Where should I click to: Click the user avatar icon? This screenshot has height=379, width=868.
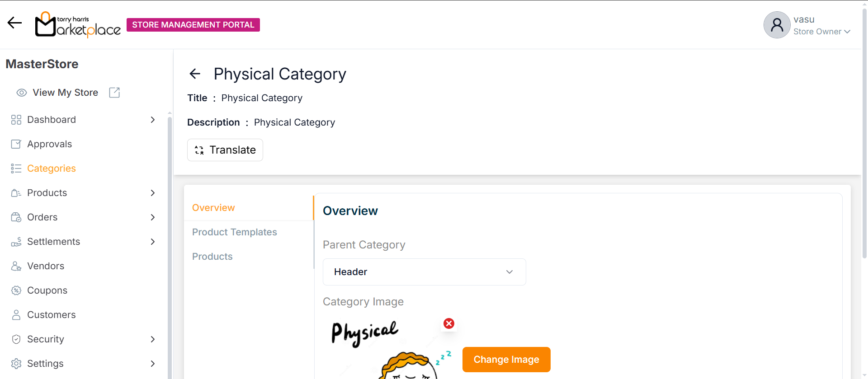click(x=777, y=25)
